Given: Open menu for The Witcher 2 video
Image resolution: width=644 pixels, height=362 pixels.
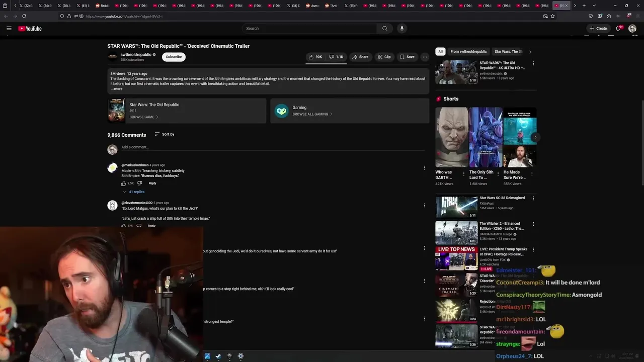Looking at the screenshot, I should click(533, 224).
